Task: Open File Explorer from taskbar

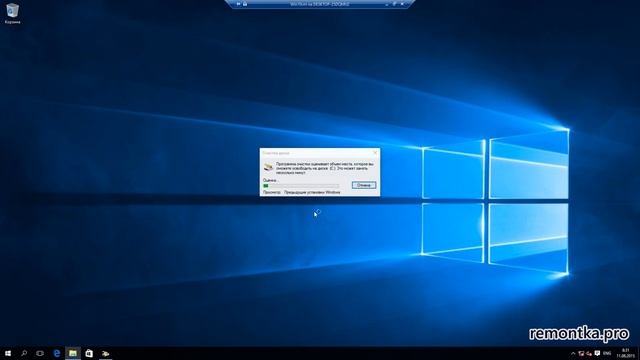Action: (73, 353)
